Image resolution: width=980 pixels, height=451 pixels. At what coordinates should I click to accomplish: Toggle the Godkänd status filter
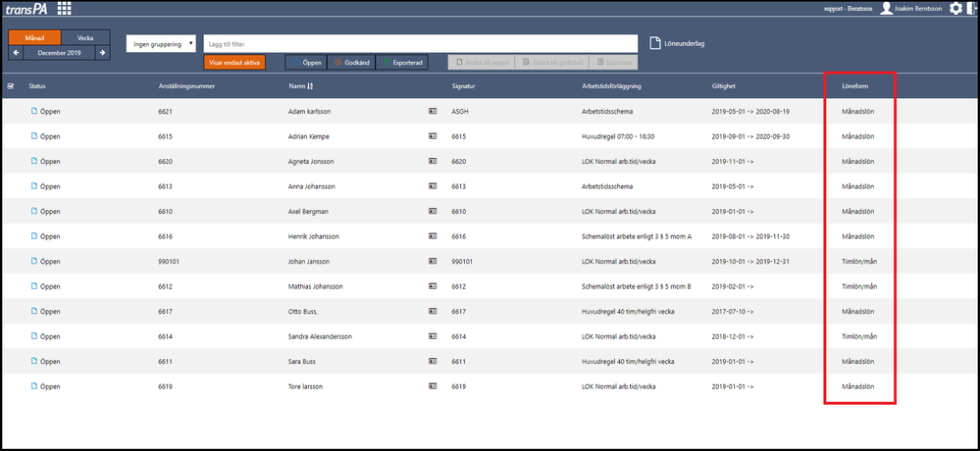(x=351, y=63)
